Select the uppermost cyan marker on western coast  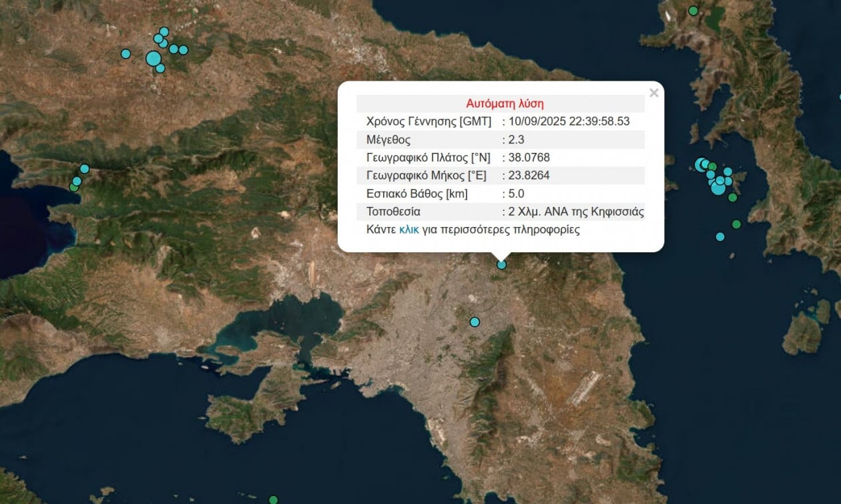tap(84, 169)
